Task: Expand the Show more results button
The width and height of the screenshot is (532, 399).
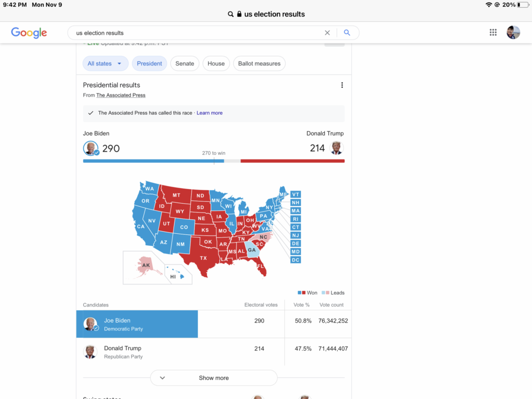Action: 214,378
